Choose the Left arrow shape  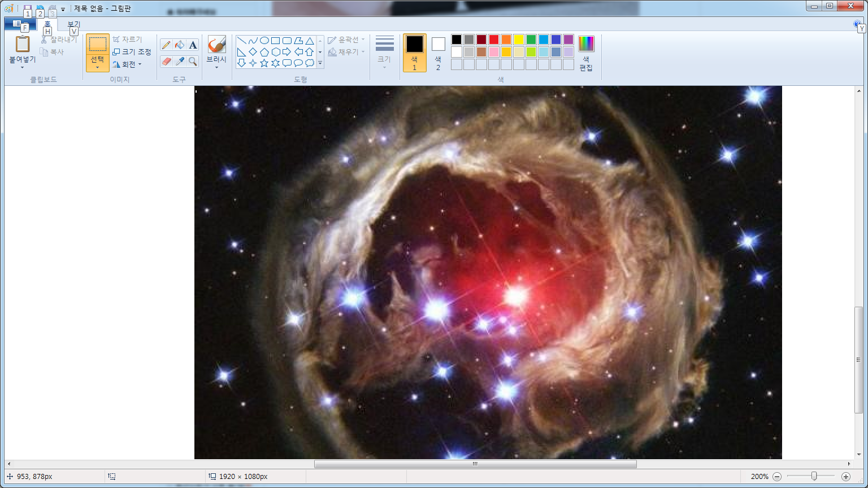tap(298, 52)
